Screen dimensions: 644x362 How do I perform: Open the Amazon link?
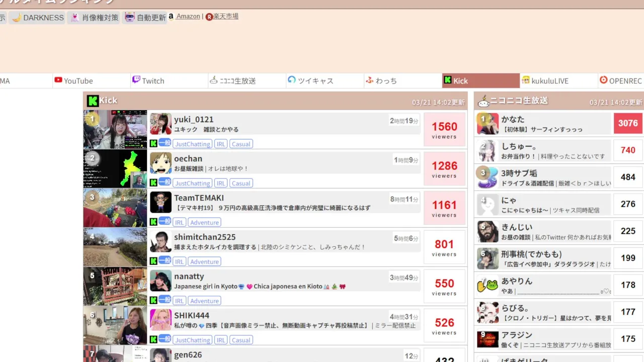188,16
